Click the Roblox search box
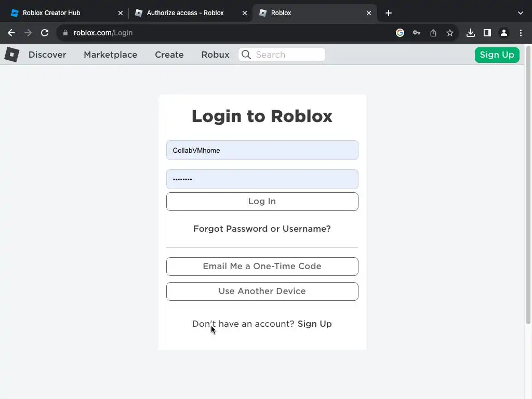532x399 pixels. 282,55
